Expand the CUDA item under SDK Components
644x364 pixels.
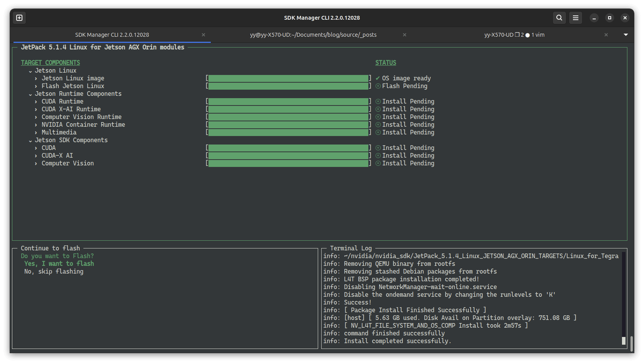36,148
